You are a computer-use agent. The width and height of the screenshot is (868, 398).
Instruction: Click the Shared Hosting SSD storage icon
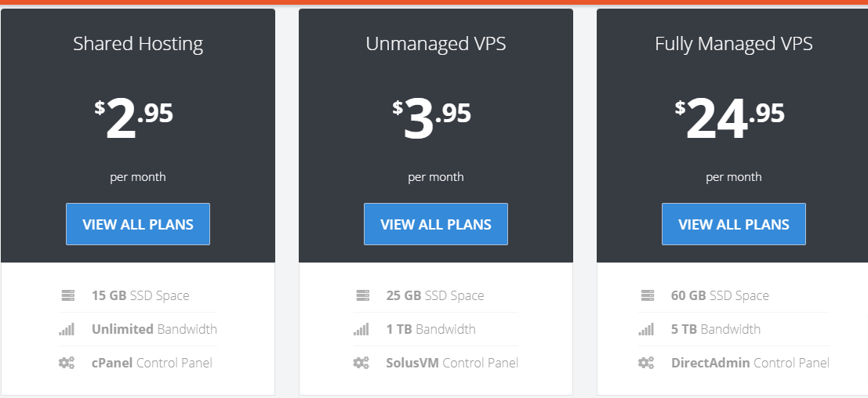pos(67,295)
